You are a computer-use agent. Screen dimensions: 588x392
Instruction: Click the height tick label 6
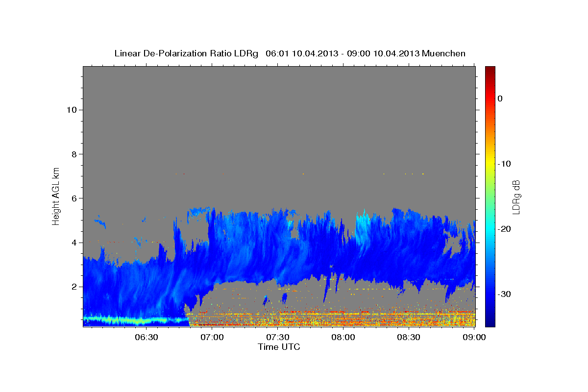(73, 198)
